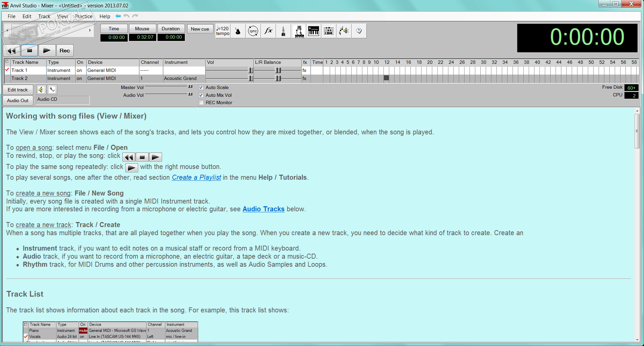Open the Audio CD selection field
Image resolution: width=644 pixels, height=346 pixels.
point(63,100)
